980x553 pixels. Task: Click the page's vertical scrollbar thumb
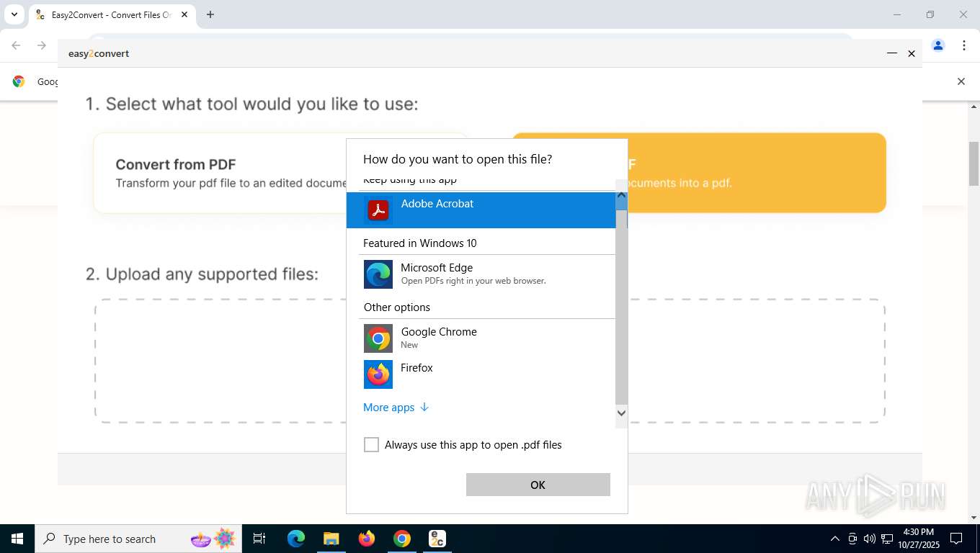[974, 163]
